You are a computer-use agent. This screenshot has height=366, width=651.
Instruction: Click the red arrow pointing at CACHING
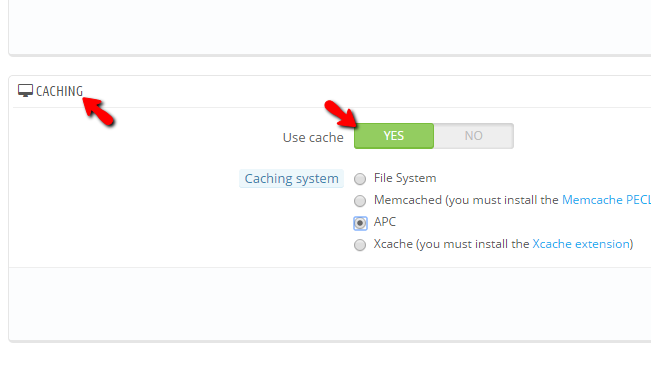(98, 111)
